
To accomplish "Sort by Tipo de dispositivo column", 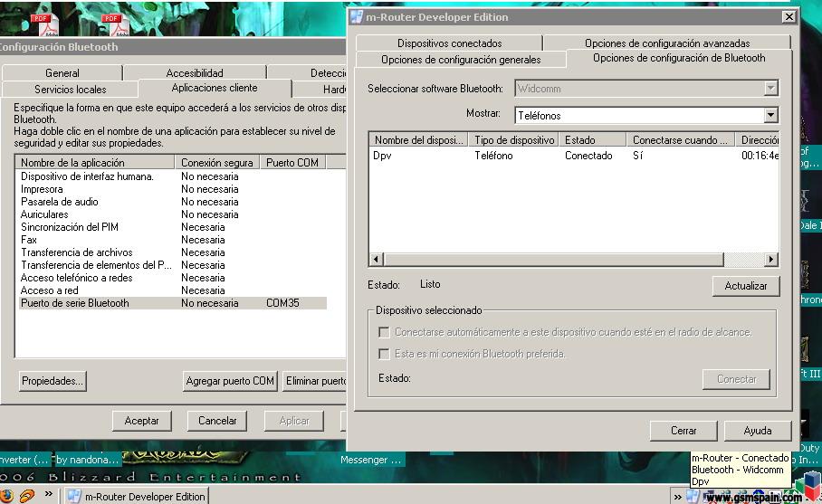I will coord(514,140).
